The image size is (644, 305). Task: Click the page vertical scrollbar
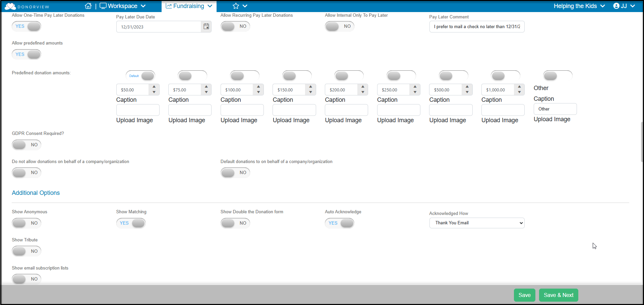pos(642,142)
